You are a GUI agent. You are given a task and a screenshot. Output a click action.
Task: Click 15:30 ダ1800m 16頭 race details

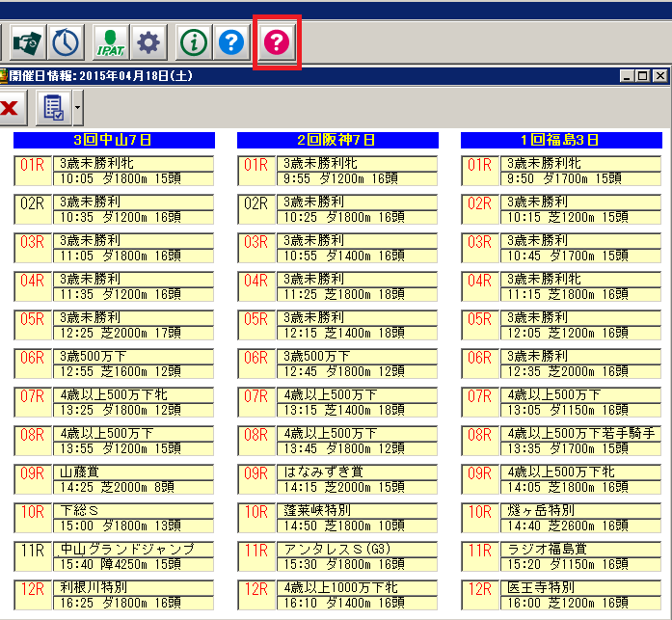pos(357,564)
